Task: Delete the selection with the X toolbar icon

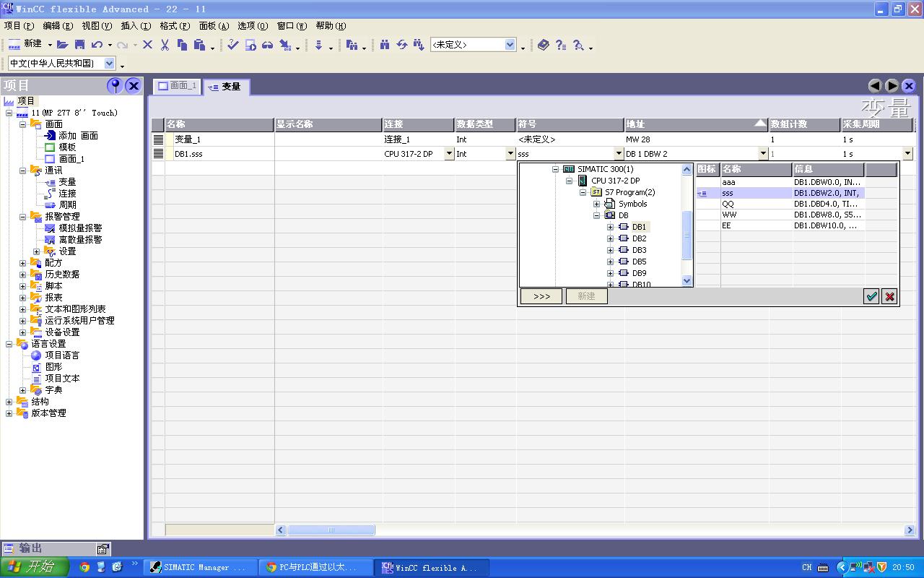Action: (x=147, y=45)
